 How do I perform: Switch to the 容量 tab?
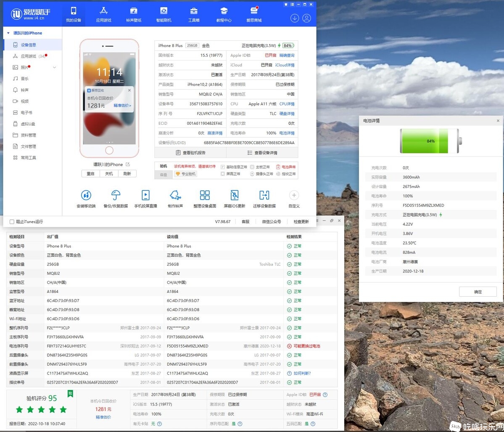click(163, 174)
